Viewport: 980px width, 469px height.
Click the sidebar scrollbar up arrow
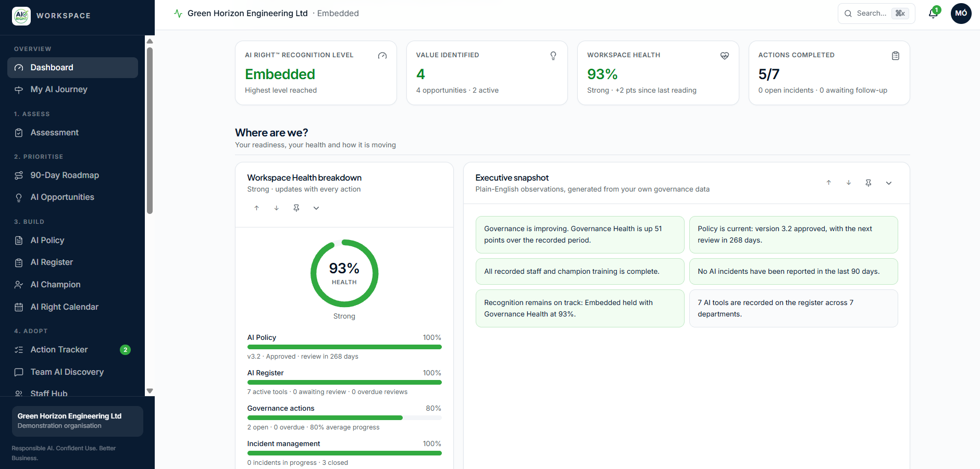pos(150,41)
